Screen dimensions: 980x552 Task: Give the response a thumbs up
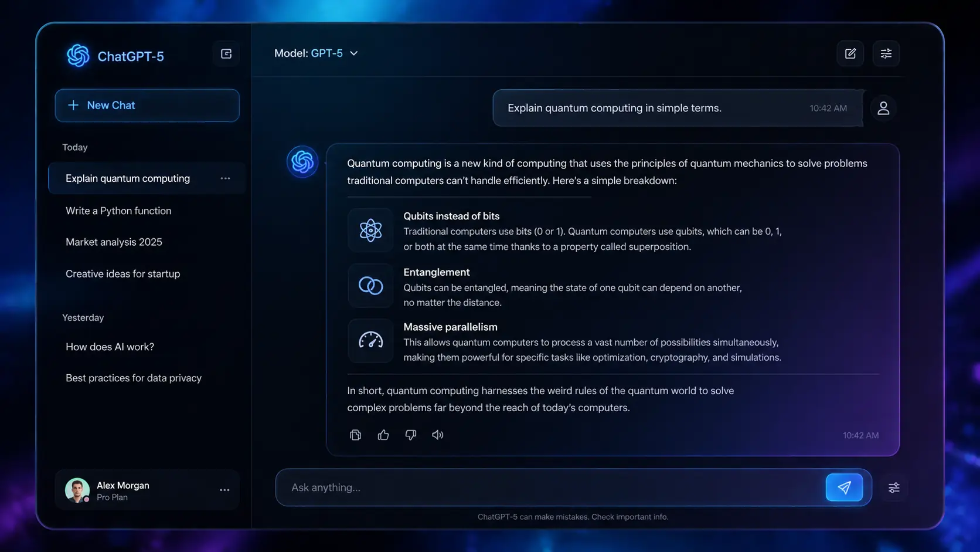(383, 435)
